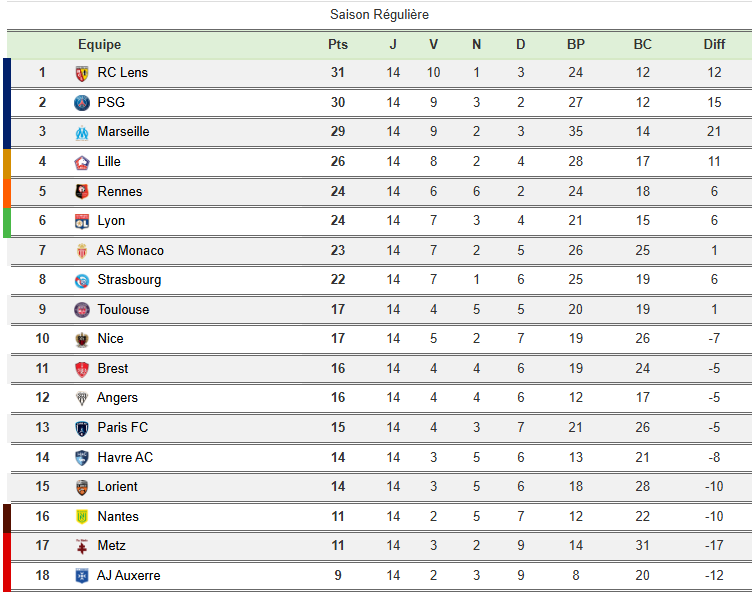Click the blue qualification bar beside RC Lens

pyautogui.click(x=7, y=73)
